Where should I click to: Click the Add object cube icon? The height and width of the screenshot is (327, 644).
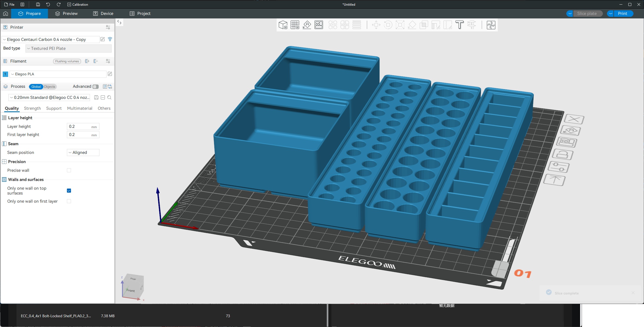coord(283,25)
